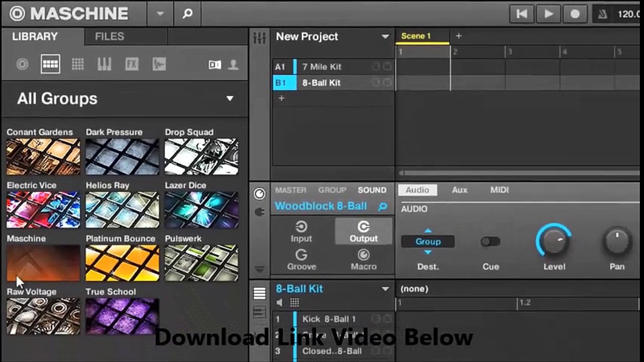Open the FX effects browser icon
The image size is (644, 362).
(x=132, y=64)
